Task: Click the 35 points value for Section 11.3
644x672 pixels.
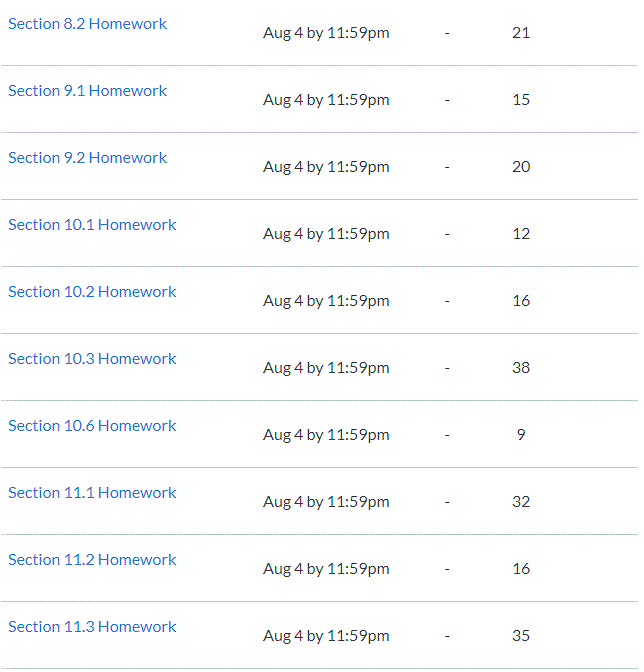Action: [x=521, y=636]
